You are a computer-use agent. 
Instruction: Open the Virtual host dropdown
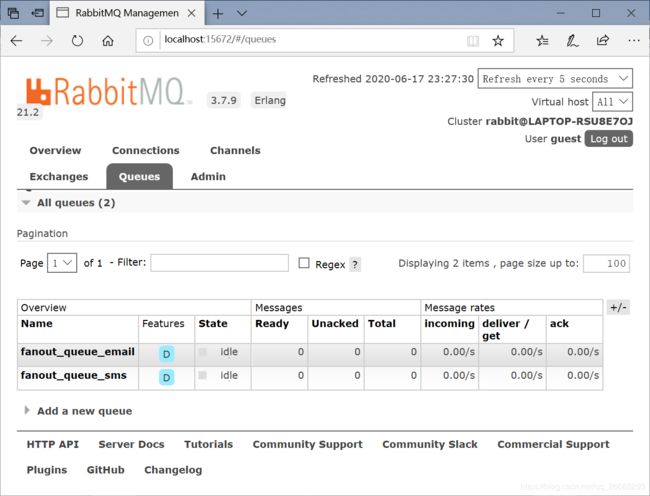(x=612, y=102)
